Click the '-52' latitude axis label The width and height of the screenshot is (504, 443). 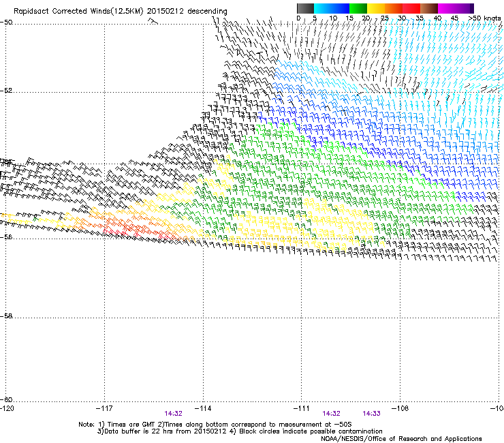tap(6, 91)
